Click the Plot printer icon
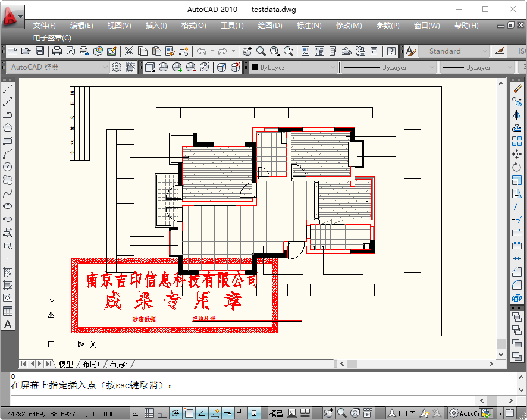The width and height of the screenshot is (527, 420). point(57,51)
